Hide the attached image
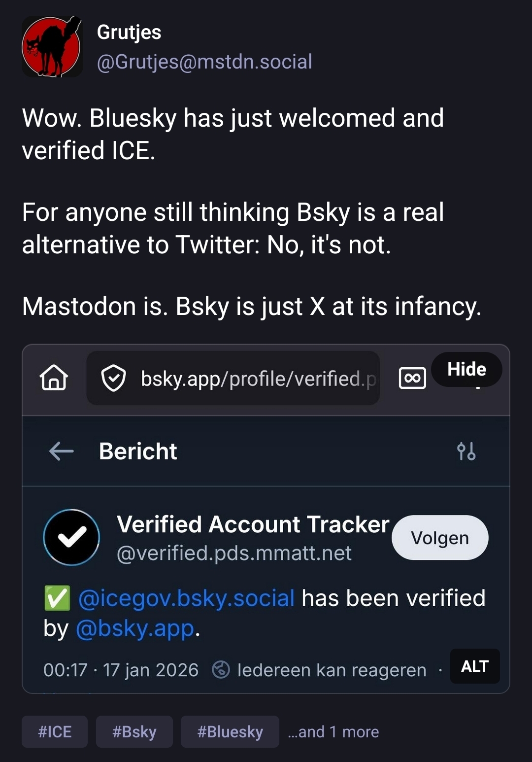Viewport: 532px width, 762px height. tap(466, 369)
